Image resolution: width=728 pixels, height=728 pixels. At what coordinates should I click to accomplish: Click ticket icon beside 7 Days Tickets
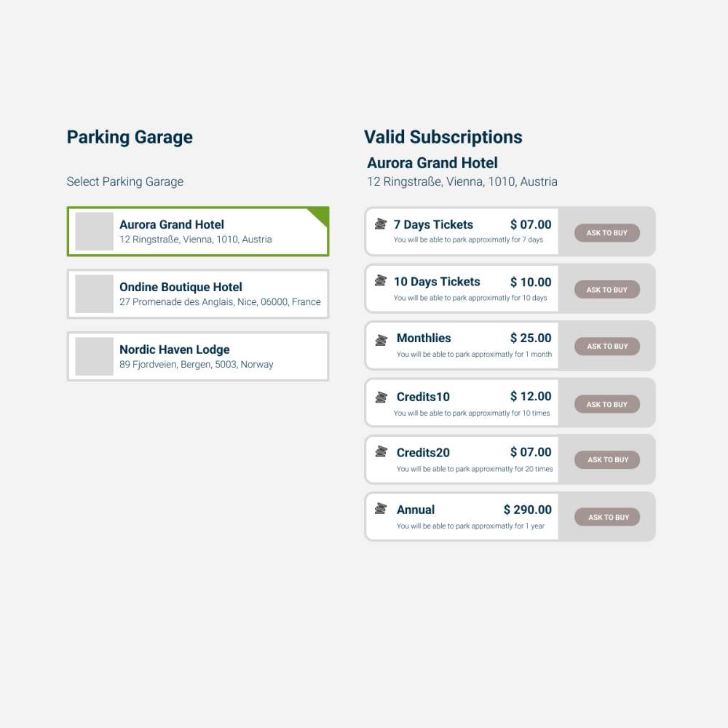coord(380,224)
